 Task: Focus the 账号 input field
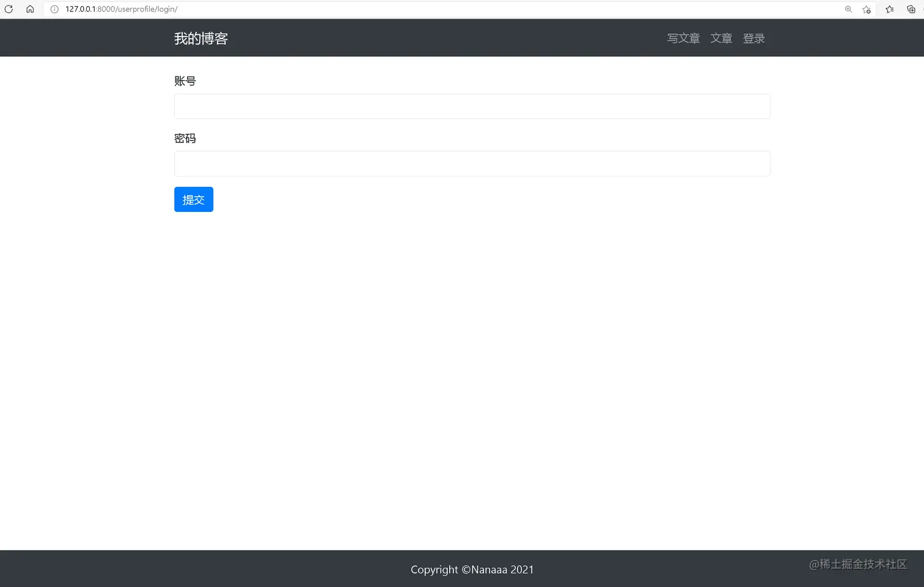[x=472, y=106]
